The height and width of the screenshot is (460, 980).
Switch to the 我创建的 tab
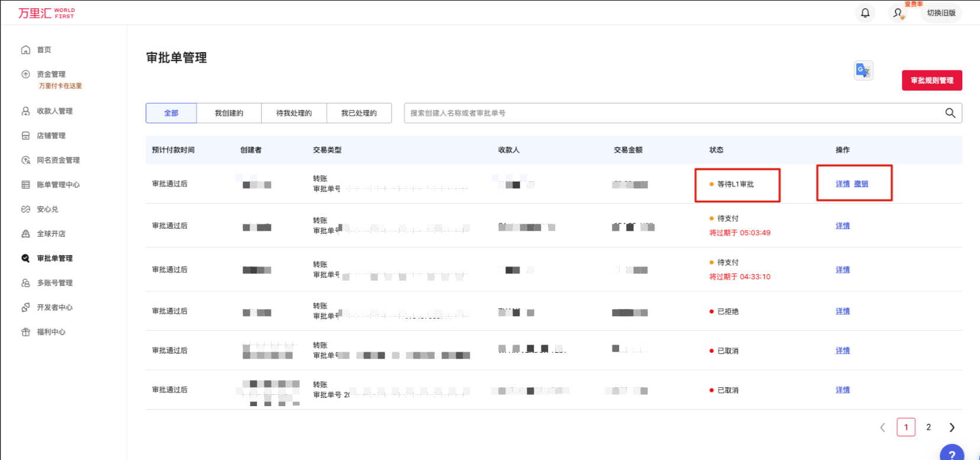(228, 113)
